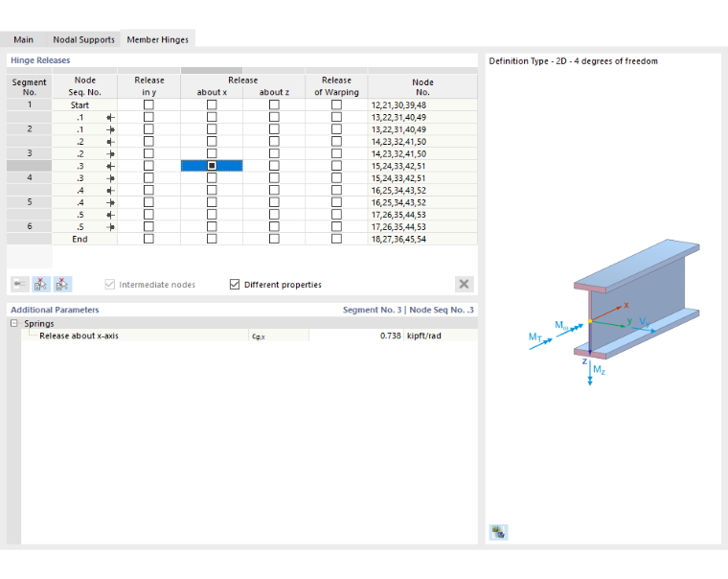Click the hinge symbol in segment 6 row .5
This screenshot has height=579, width=728.
[x=110, y=227]
